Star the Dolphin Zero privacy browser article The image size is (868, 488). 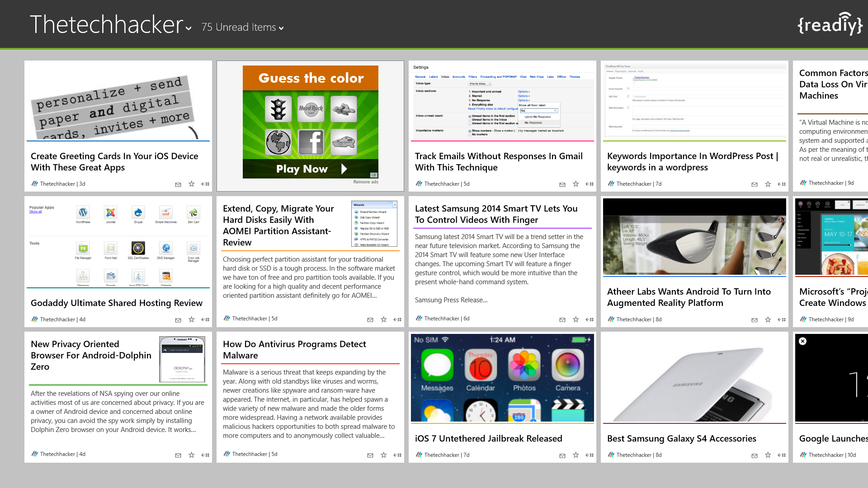pyautogui.click(x=192, y=455)
